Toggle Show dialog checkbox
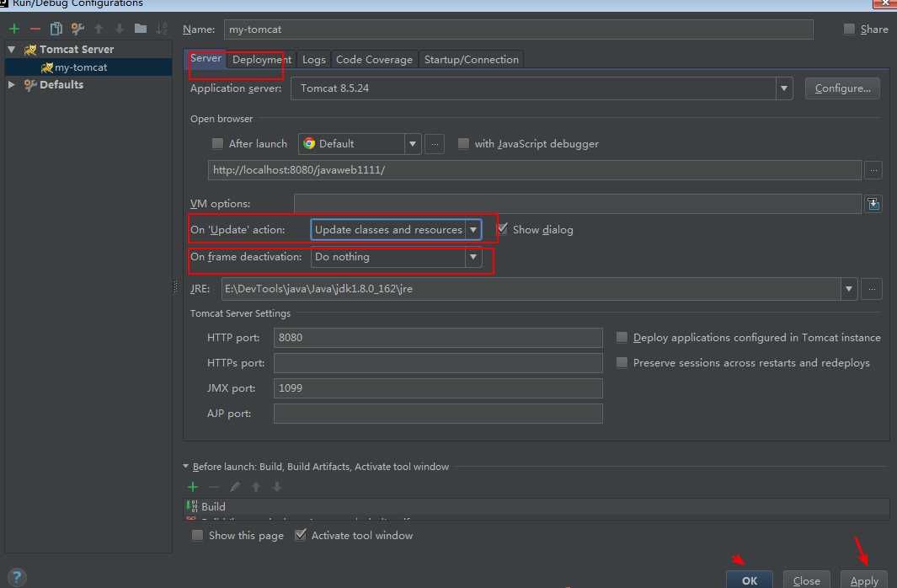 [x=502, y=229]
